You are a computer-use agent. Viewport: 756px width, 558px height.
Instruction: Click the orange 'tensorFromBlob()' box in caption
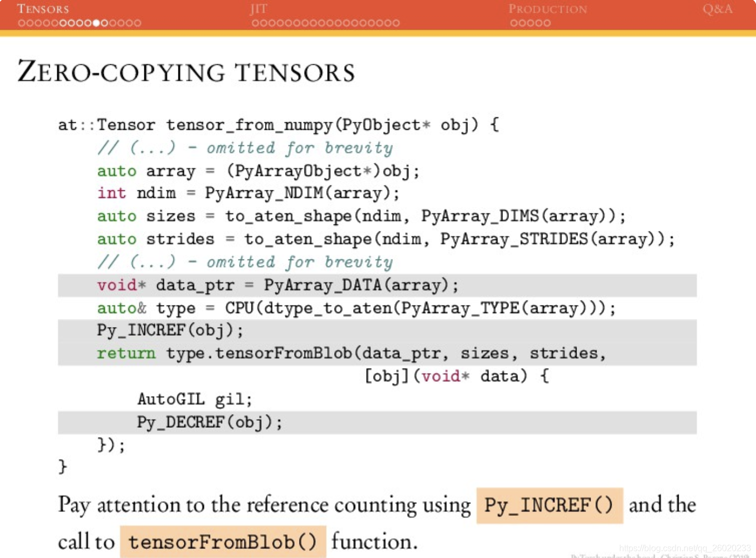[x=223, y=541]
